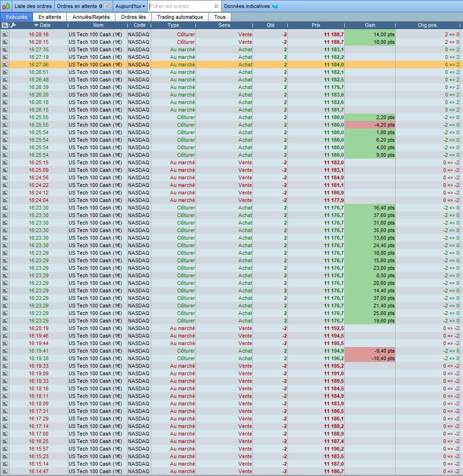Open details icon for the 16:16:25 order row
Image resolution: width=463 pixels, height=476 pixels.
(x=5, y=441)
